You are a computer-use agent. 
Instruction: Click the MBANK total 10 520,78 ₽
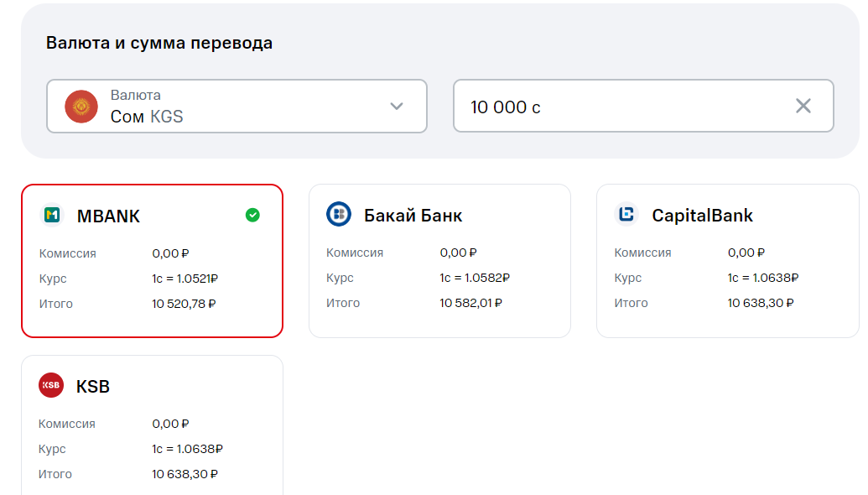click(x=184, y=304)
